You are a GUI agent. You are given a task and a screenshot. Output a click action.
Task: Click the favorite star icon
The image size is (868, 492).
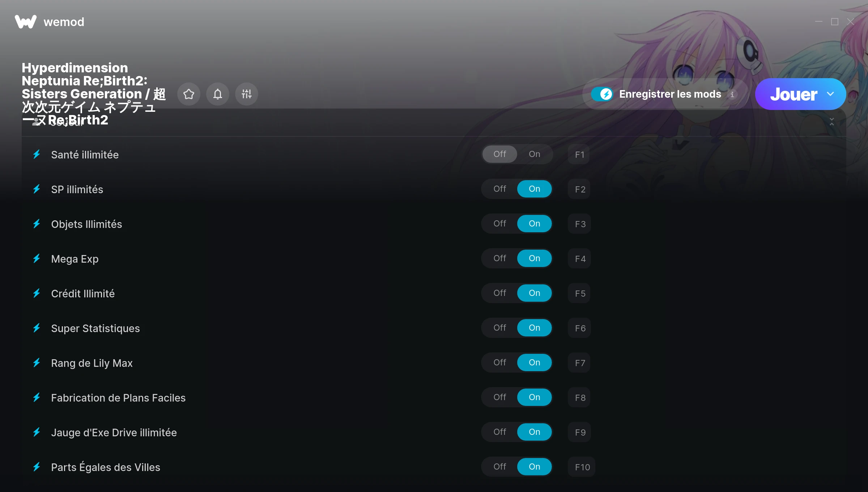click(x=188, y=94)
